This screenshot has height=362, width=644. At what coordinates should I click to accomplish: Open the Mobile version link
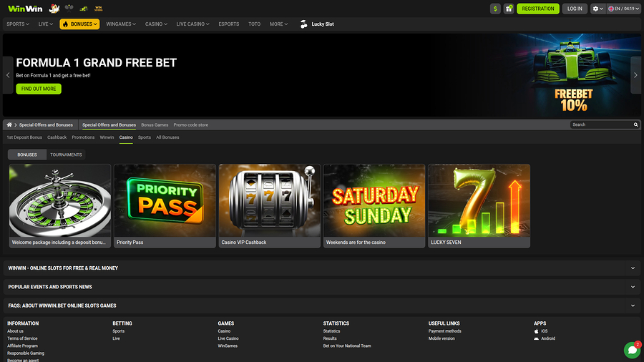[x=441, y=338]
